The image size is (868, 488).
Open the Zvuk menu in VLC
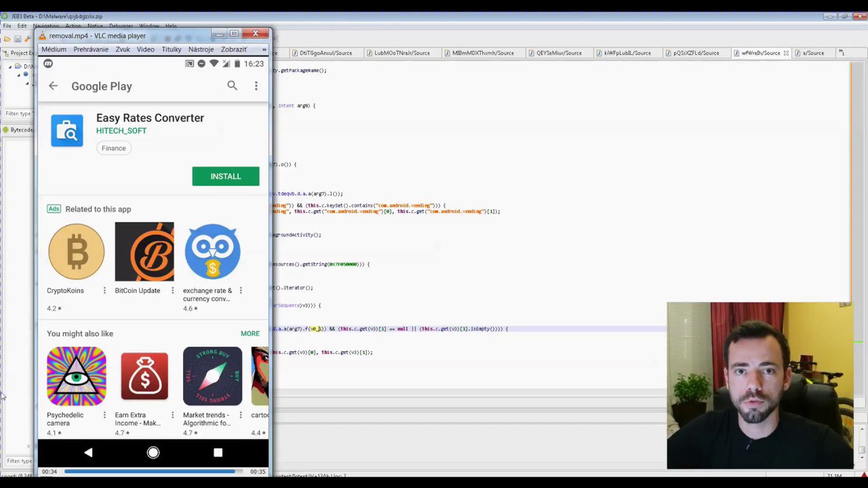(123, 49)
